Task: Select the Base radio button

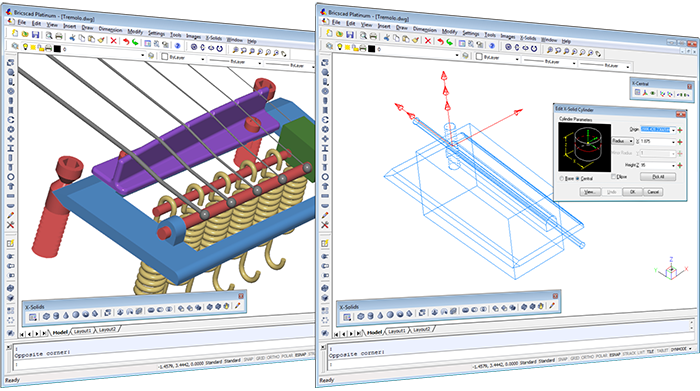Action: [x=562, y=178]
